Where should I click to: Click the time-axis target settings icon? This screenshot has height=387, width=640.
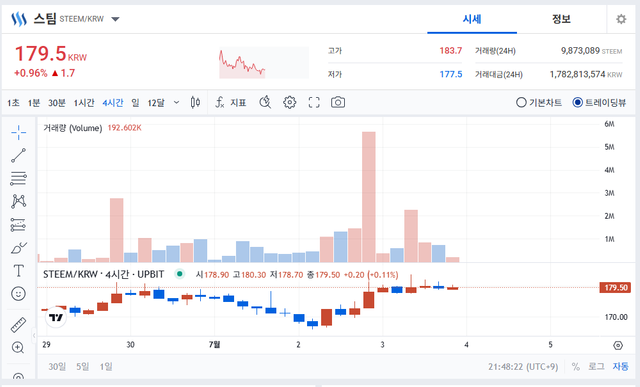pyautogui.click(x=618, y=345)
